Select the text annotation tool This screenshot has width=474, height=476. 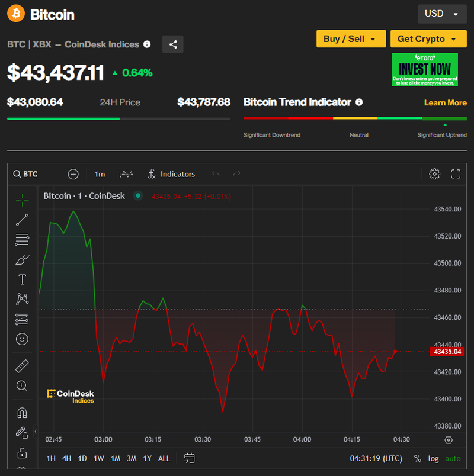(x=22, y=279)
